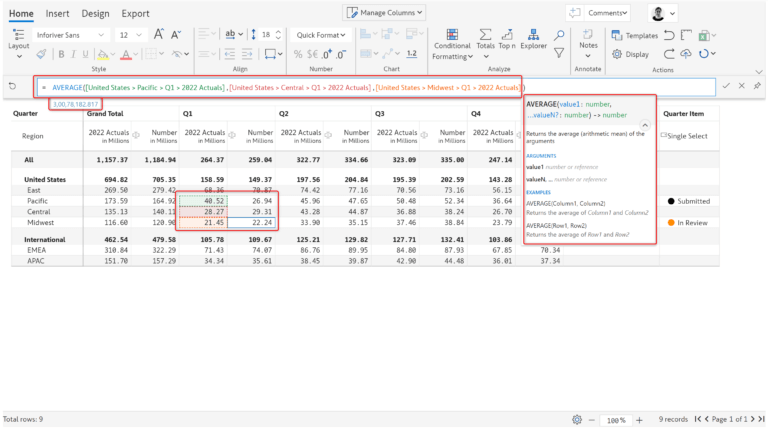This screenshot has height=430, width=768.
Task: Confirm formula with the checkmark icon
Action: 725,86
